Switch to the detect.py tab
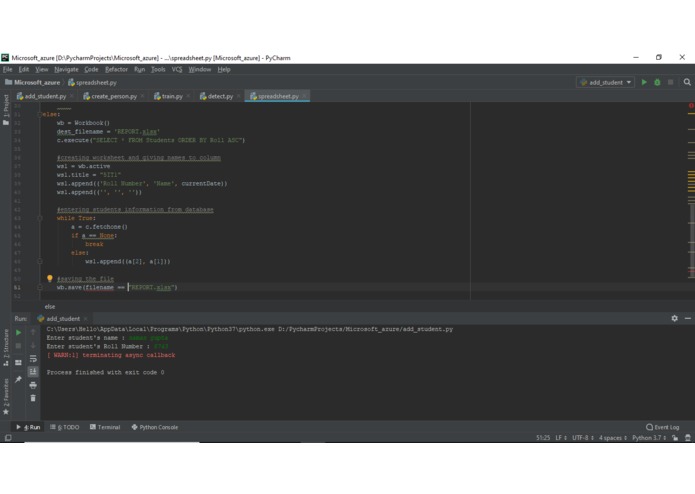The image size is (695, 494). click(220, 96)
